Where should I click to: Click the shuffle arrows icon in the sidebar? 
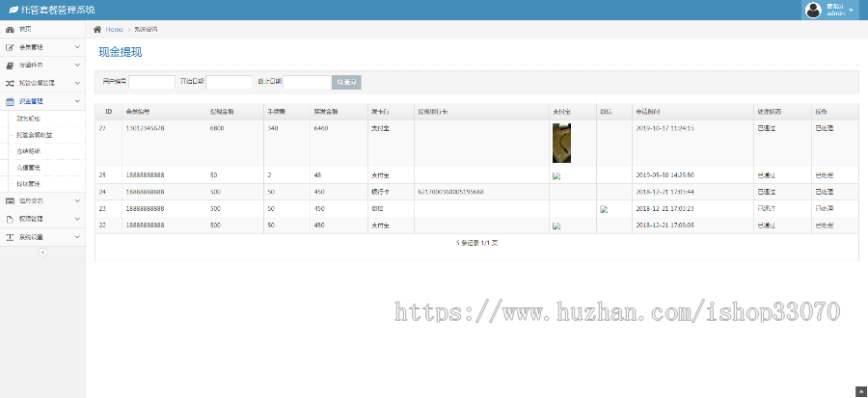(10, 84)
